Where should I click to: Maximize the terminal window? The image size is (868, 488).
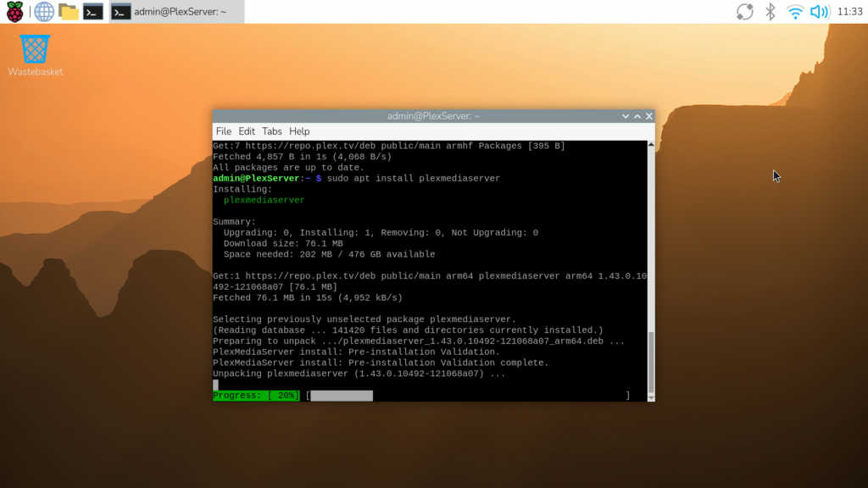(637, 116)
